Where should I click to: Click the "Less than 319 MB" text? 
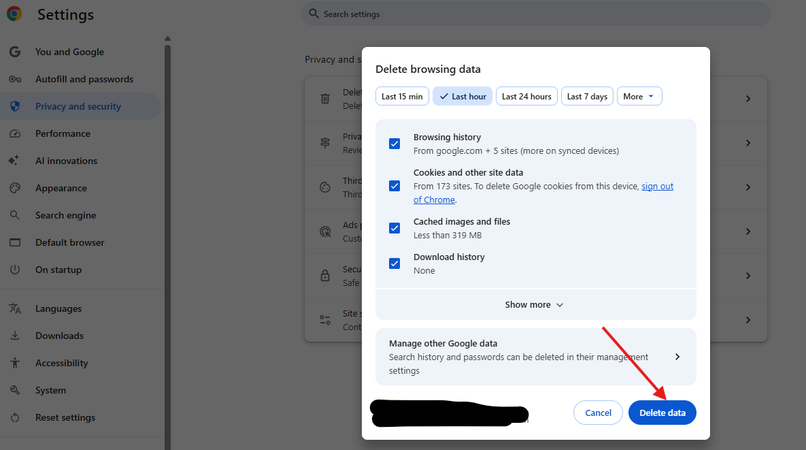448,235
